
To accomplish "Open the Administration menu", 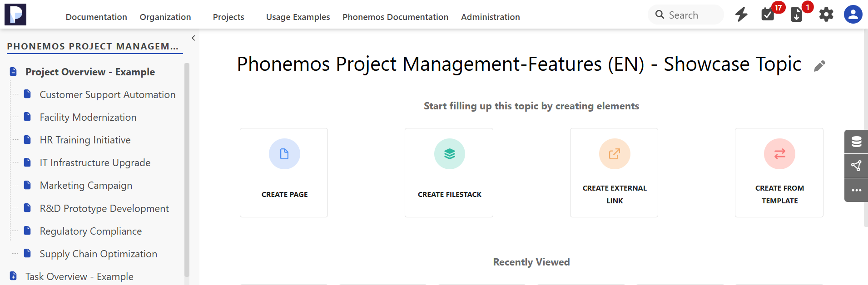I will (491, 17).
